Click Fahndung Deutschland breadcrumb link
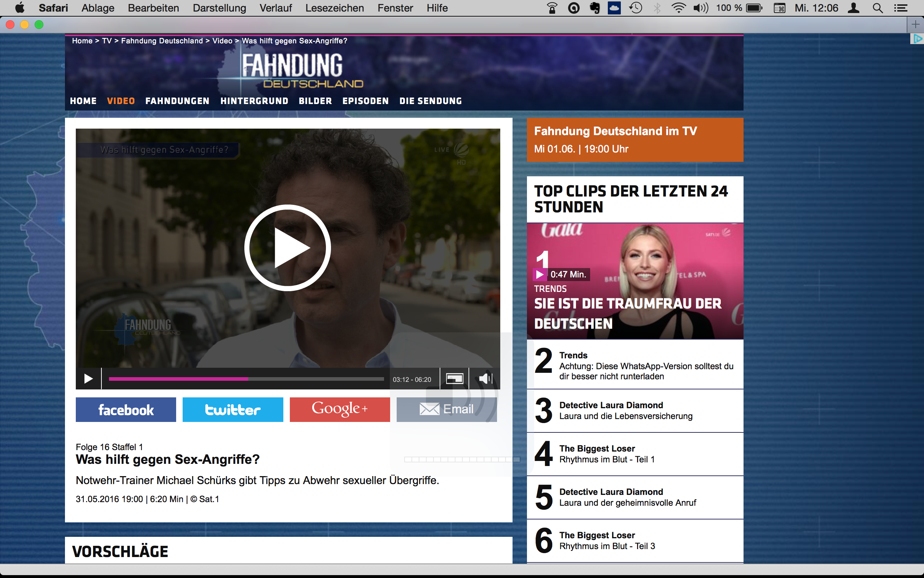924x578 pixels. point(162,41)
